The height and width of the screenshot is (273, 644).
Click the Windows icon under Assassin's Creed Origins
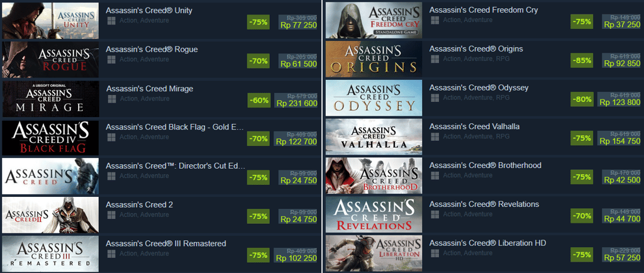coord(434,59)
